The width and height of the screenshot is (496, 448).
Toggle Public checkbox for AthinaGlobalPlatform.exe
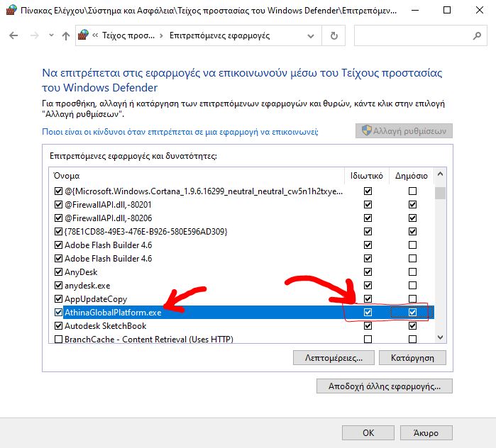click(x=412, y=313)
